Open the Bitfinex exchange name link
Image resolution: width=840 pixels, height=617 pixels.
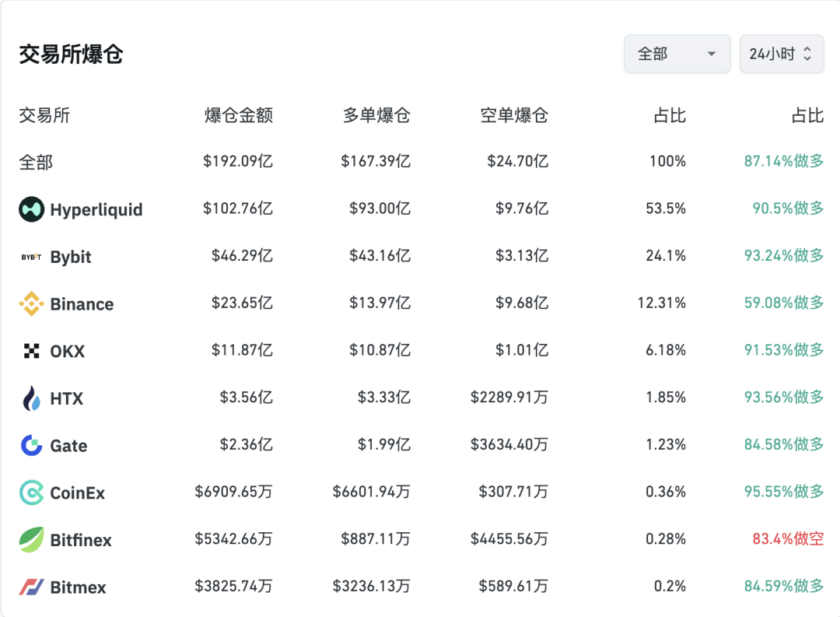[81, 540]
